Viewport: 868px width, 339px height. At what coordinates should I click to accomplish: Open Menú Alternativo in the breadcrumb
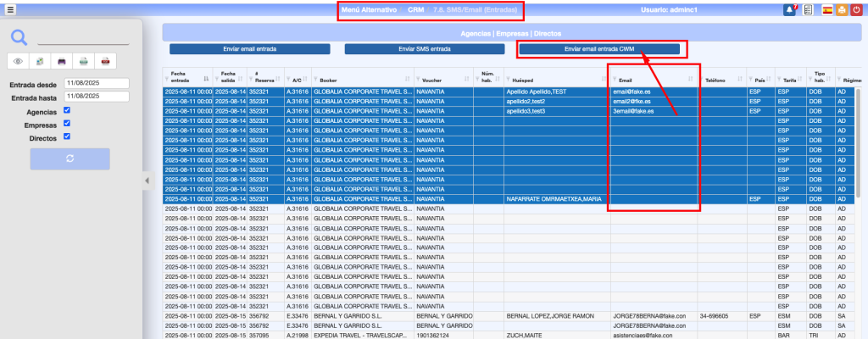pyautogui.click(x=368, y=10)
